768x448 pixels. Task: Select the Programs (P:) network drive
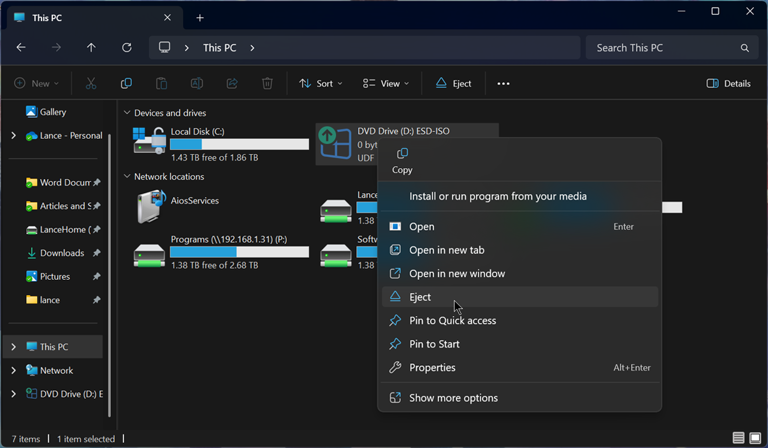(x=149, y=255)
